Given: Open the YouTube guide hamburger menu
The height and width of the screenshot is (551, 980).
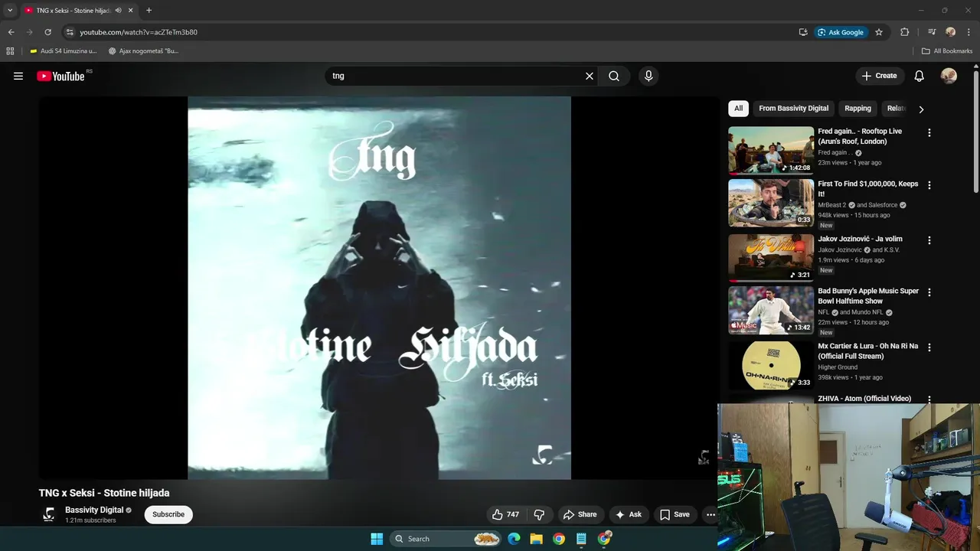Looking at the screenshot, I should (18, 76).
